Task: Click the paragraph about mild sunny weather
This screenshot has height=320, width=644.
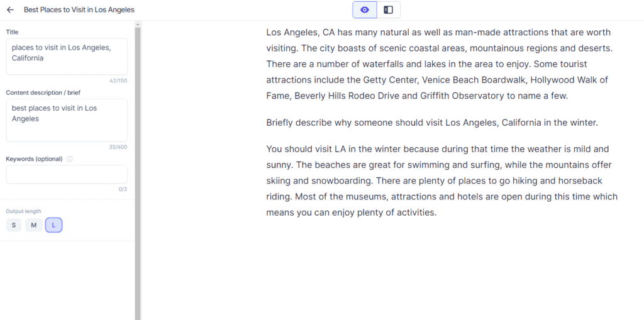Action: pos(442,180)
